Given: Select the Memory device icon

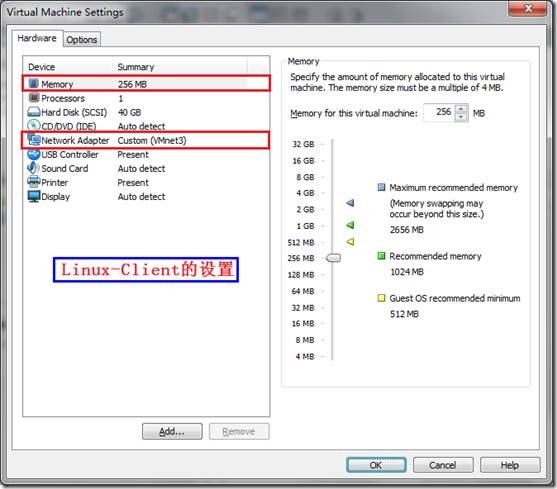Looking at the screenshot, I should (x=34, y=84).
